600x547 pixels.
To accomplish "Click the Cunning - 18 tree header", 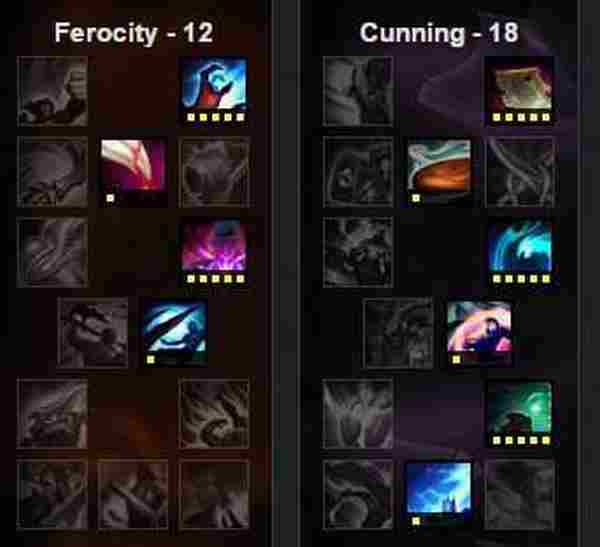I will (439, 33).
